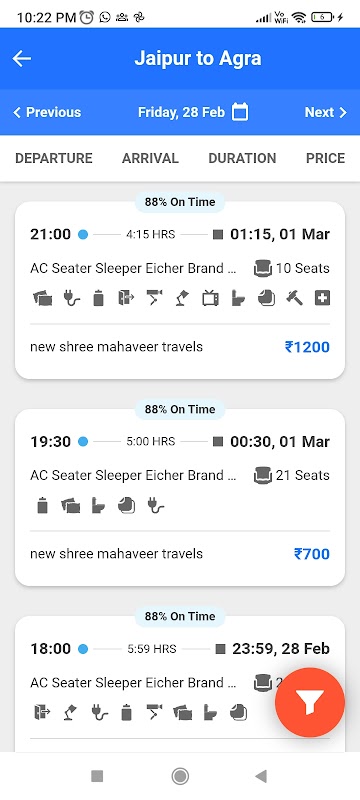Sort buses by PRICE

point(325,158)
